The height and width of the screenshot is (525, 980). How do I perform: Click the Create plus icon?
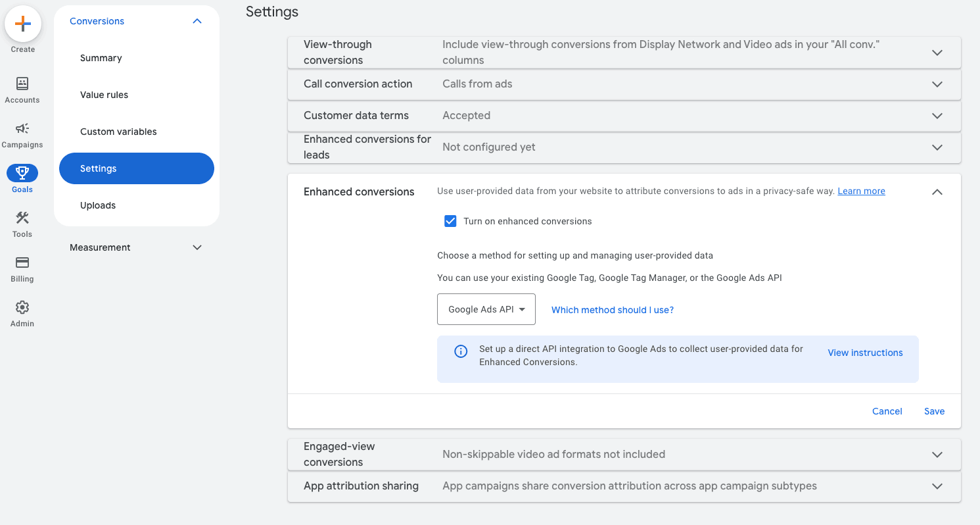[23, 24]
